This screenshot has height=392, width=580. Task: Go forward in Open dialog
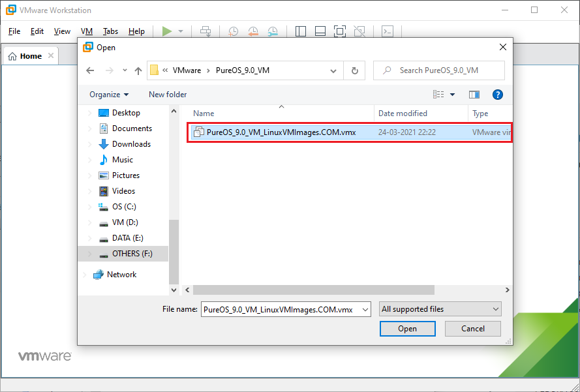tap(110, 70)
